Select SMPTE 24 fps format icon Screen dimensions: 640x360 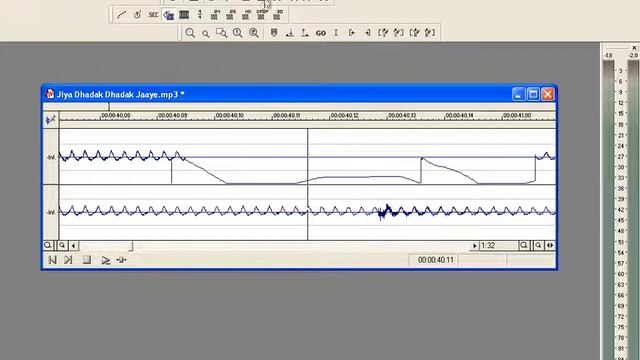click(215, 15)
